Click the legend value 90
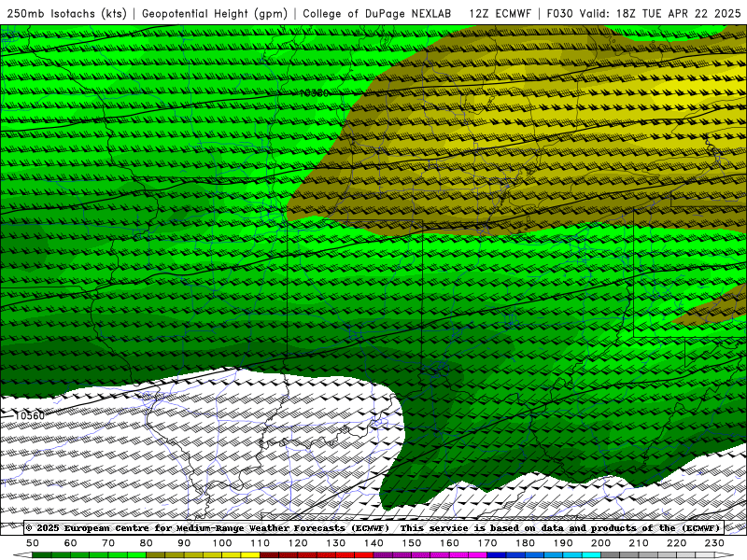Viewport: 747px width, 560px height. click(184, 543)
